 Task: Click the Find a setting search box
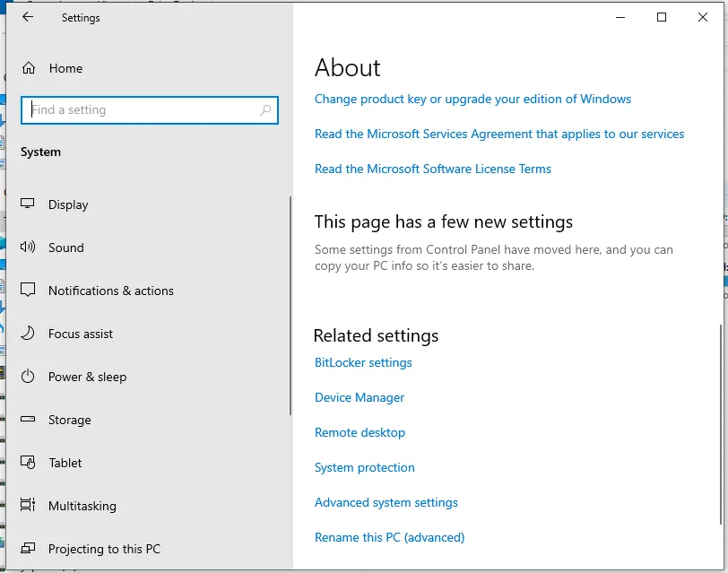click(x=150, y=110)
